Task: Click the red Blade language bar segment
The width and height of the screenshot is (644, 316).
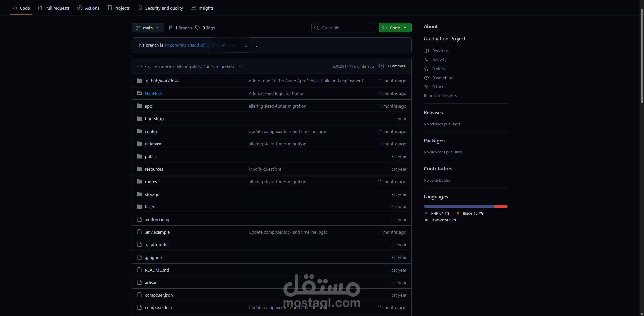Action: (x=501, y=206)
